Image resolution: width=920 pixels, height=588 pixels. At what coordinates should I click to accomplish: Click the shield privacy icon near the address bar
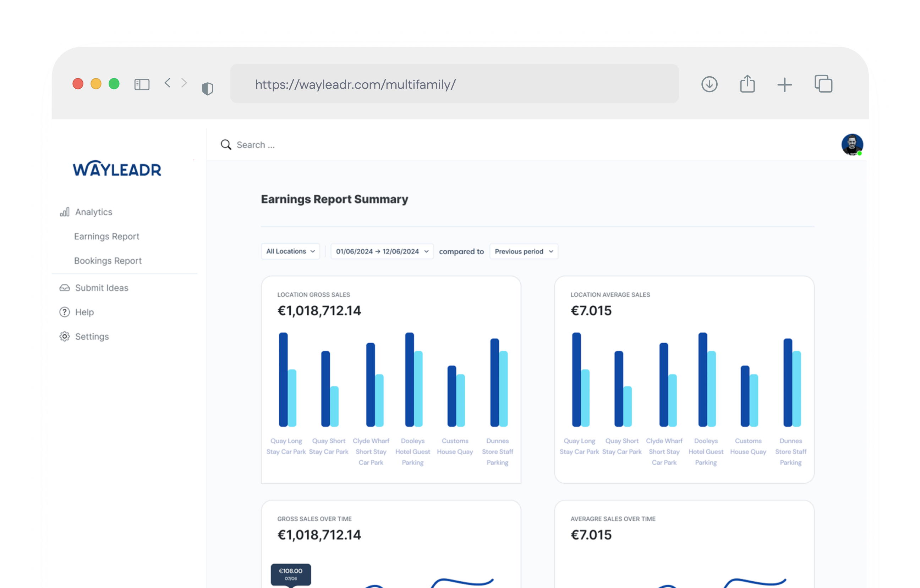(x=207, y=88)
